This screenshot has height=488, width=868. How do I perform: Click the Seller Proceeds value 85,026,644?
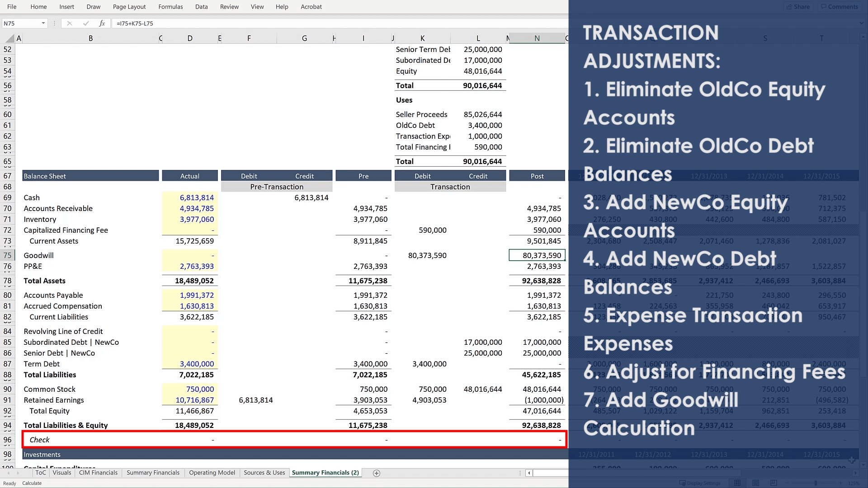[x=482, y=115]
